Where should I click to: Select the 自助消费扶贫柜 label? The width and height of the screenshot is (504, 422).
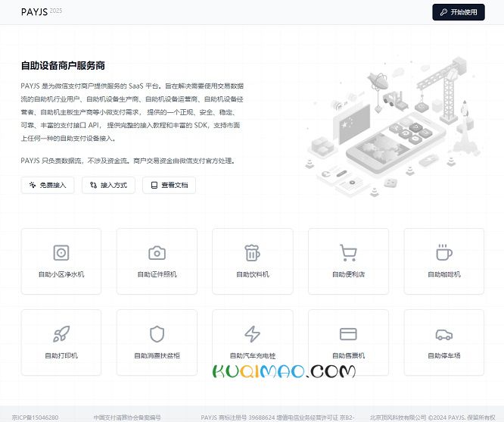(x=157, y=355)
